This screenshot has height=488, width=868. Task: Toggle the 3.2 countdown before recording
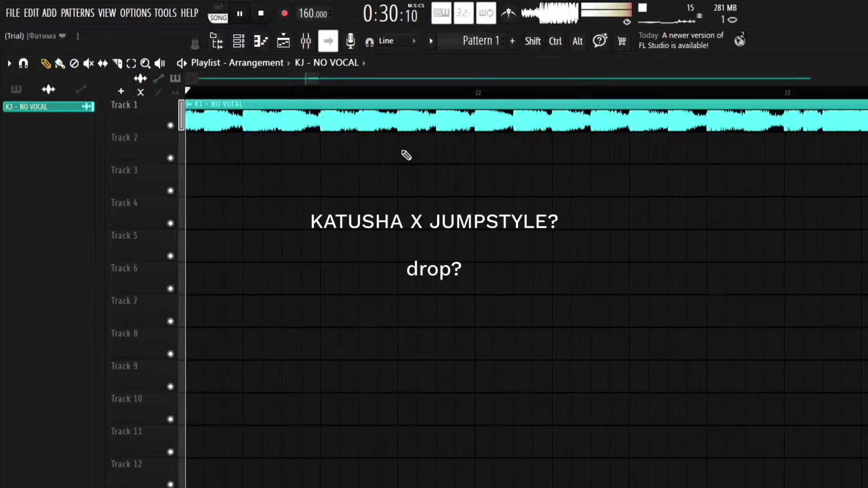coord(463,13)
